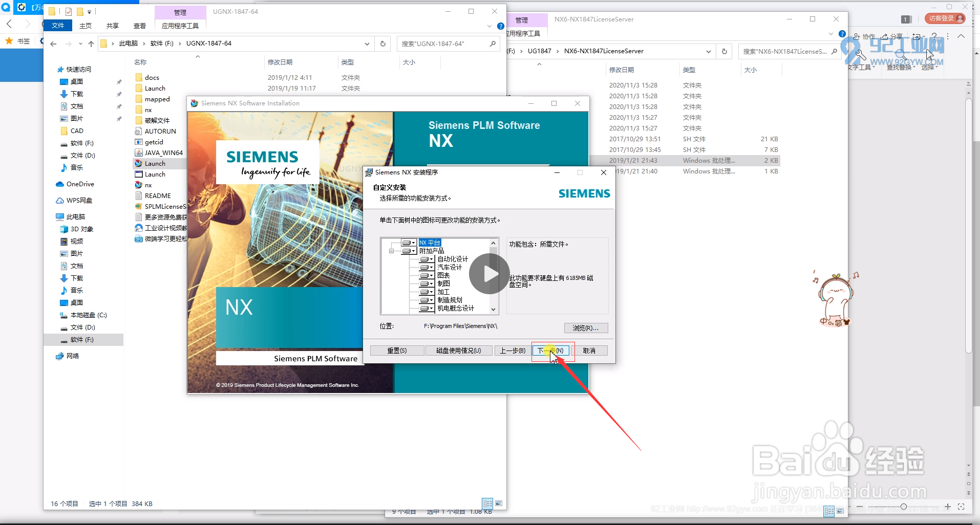Select the docs folder icon
The height and width of the screenshot is (525, 980).
139,77
